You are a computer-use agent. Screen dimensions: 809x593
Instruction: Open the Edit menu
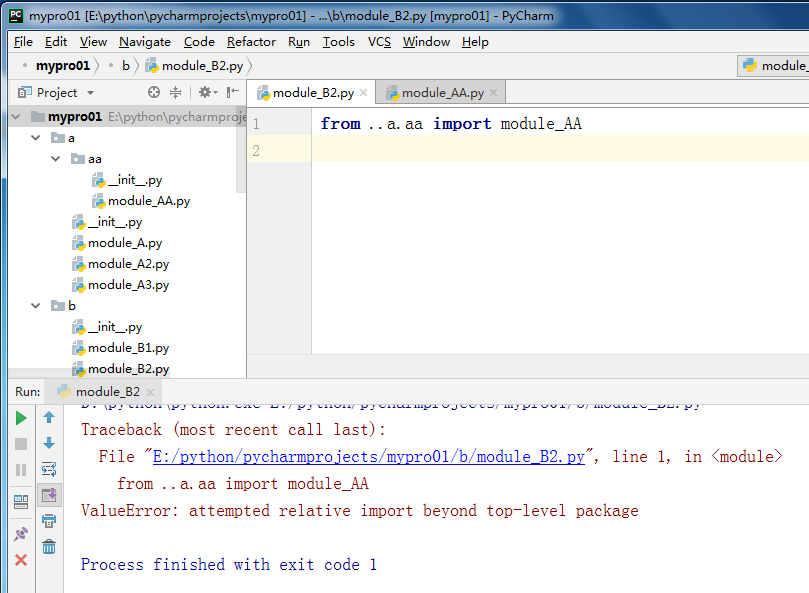56,42
